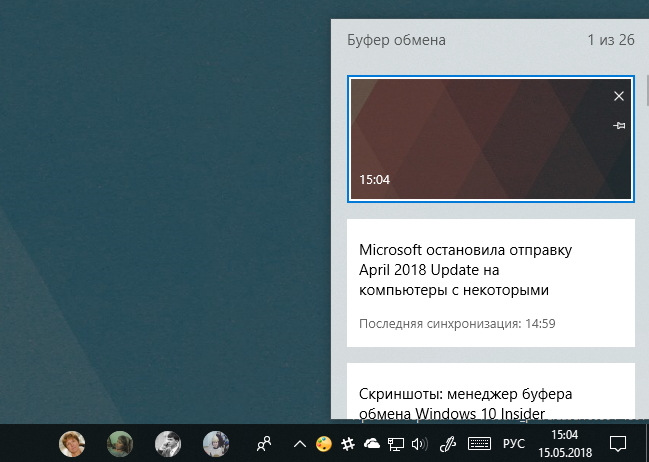Open the paint palette tray icon
Screen dimensions: 649x462
[324, 444]
